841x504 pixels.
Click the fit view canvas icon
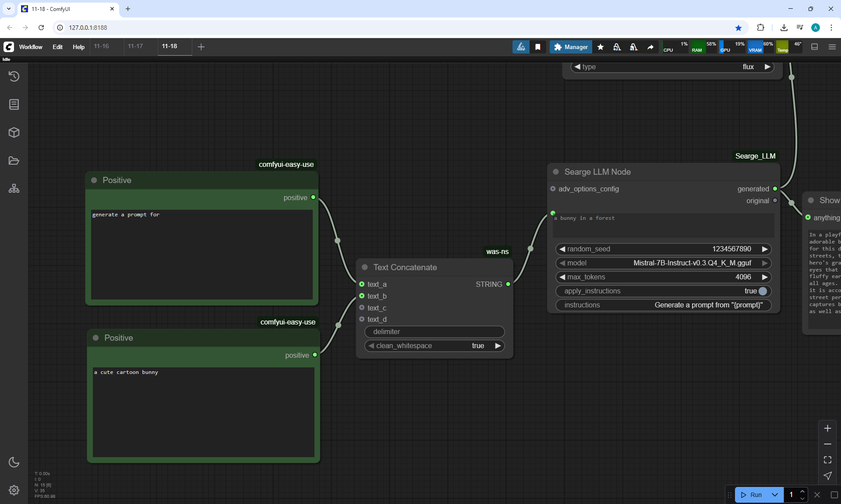tap(827, 460)
